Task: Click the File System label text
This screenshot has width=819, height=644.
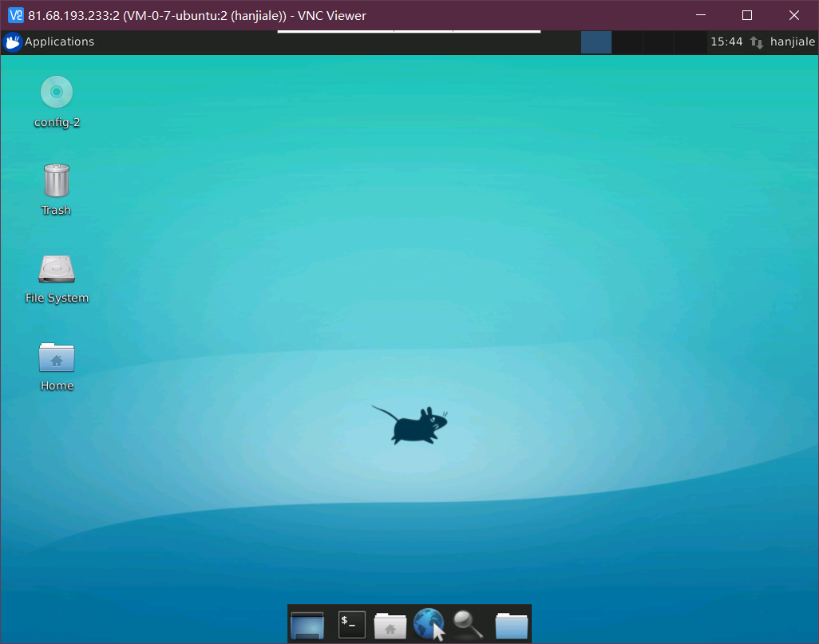Action: (x=57, y=298)
